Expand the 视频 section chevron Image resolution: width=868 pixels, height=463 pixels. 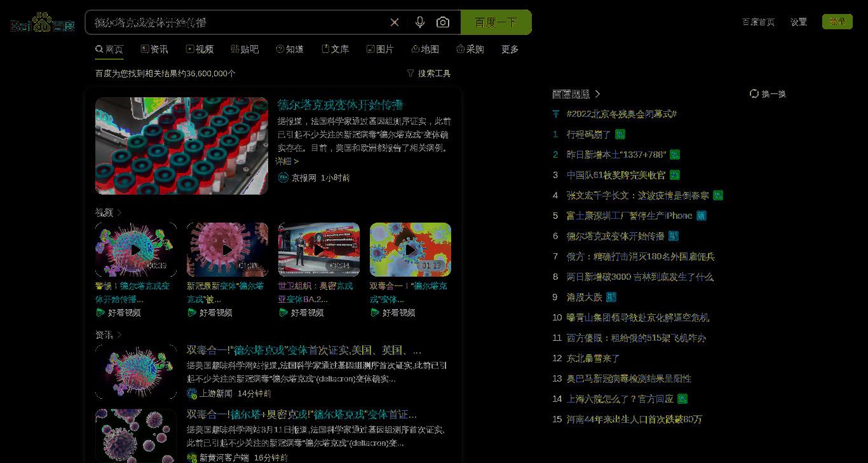(x=119, y=212)
